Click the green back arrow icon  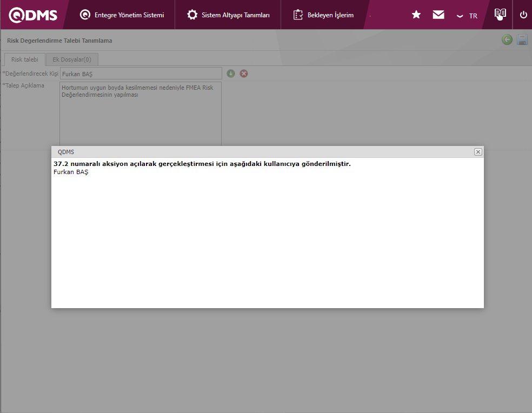(x=507, y=39)
